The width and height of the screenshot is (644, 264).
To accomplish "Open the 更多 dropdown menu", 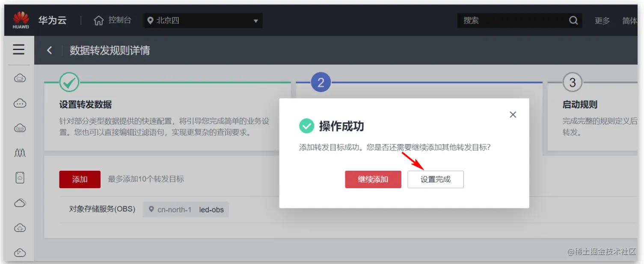I will pyautogui.click(x=602, y=20).
